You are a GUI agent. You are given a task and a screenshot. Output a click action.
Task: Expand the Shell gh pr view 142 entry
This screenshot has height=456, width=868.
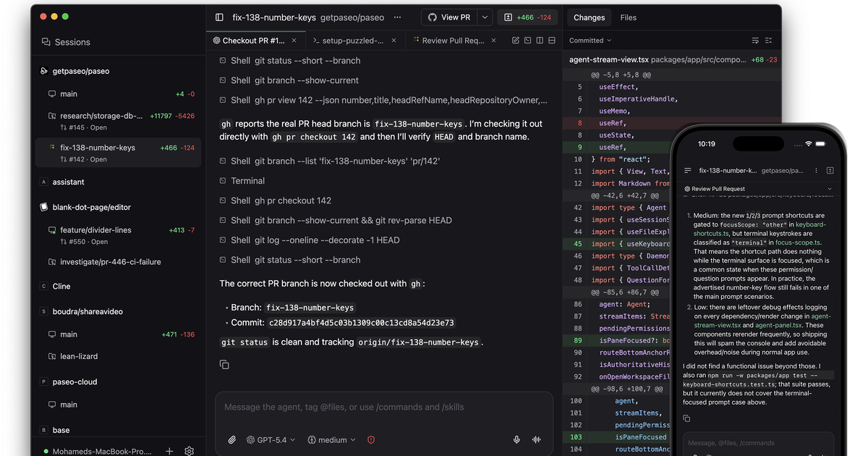tap(383, 101)
